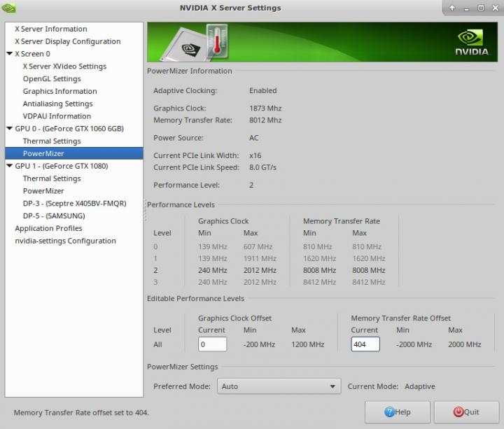This screenshot has height=429, width=504.
Task: Click the memory offset min -2000 MHz
Action: click(x=414, y=344)
